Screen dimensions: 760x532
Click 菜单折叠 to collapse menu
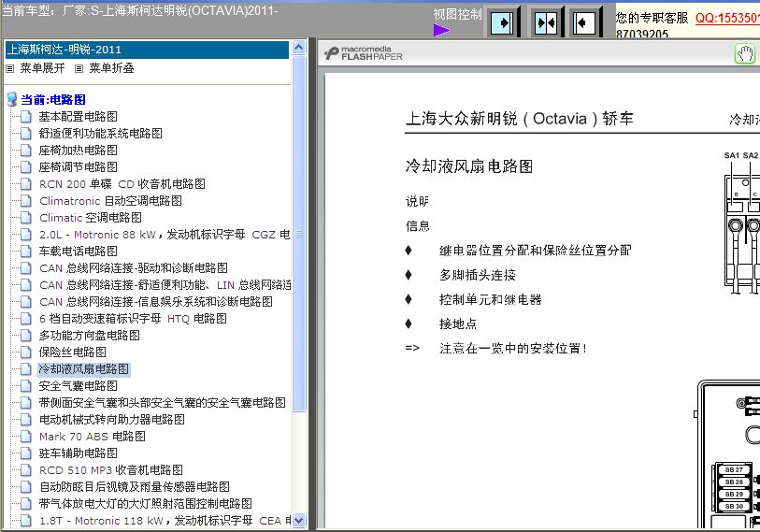pyautogui.click(x=111, y=68)
